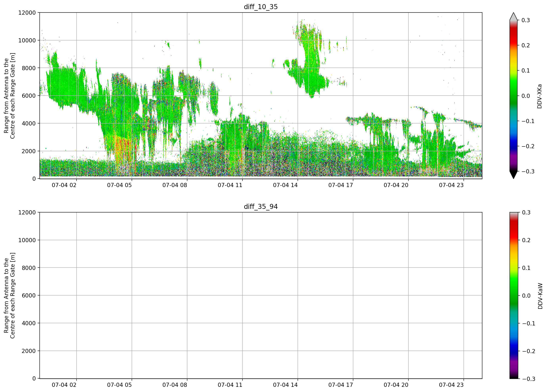Click the 4000 y-tick on bottom plot
This screenshot has width=547, height=392.
pyautogui.click(x=29, y=323)
